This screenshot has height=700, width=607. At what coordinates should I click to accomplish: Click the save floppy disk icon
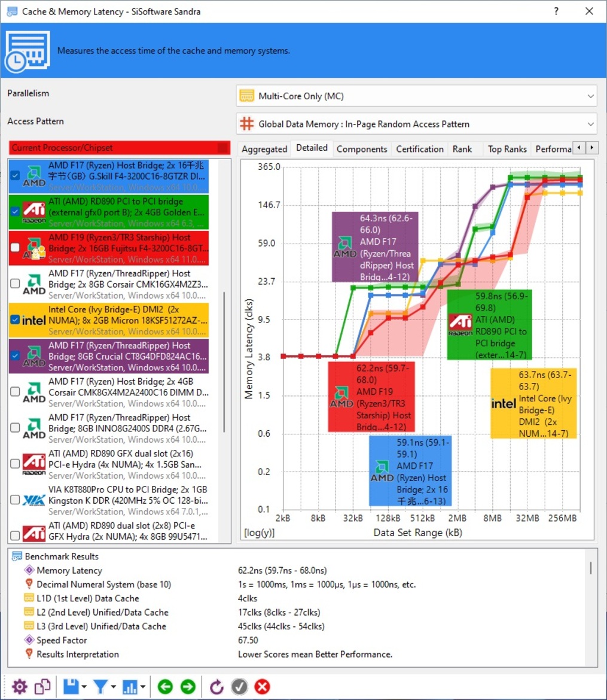tap(71, 686)
